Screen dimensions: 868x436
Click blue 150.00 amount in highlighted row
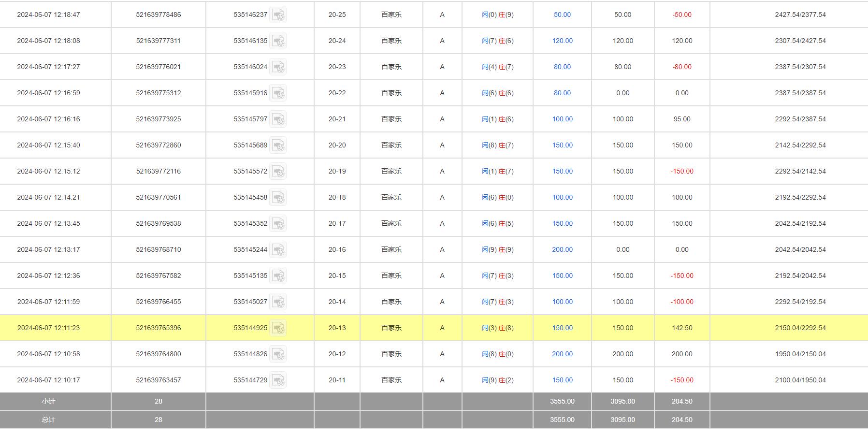click(x=562, y=328)
